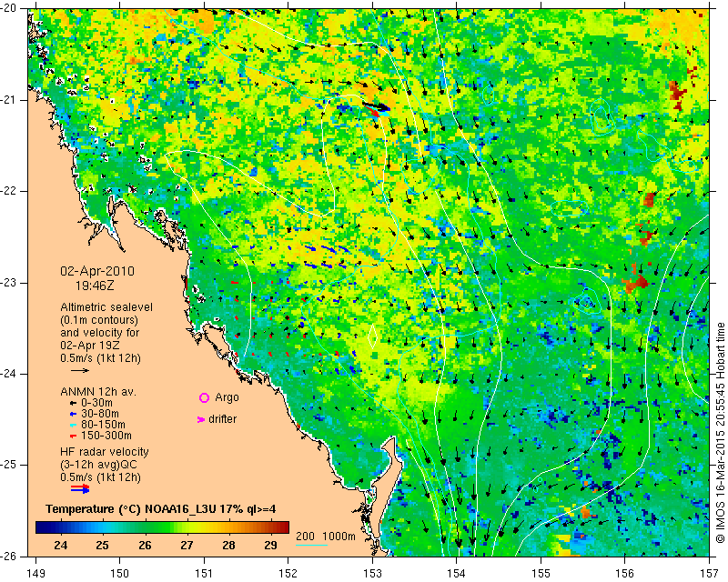Click '0.5m/s (1kt 12h)' in the HF radar legend
This screenshot has height=582, width=728.
(100, 477)
